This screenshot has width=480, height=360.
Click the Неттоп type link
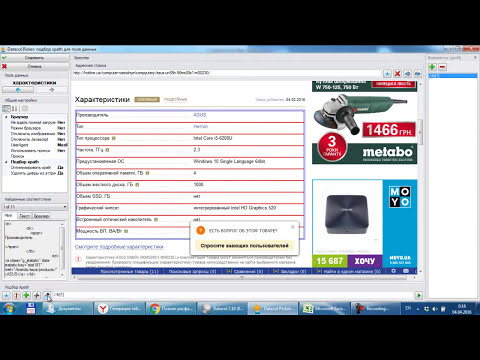click(x=201, y=126)
